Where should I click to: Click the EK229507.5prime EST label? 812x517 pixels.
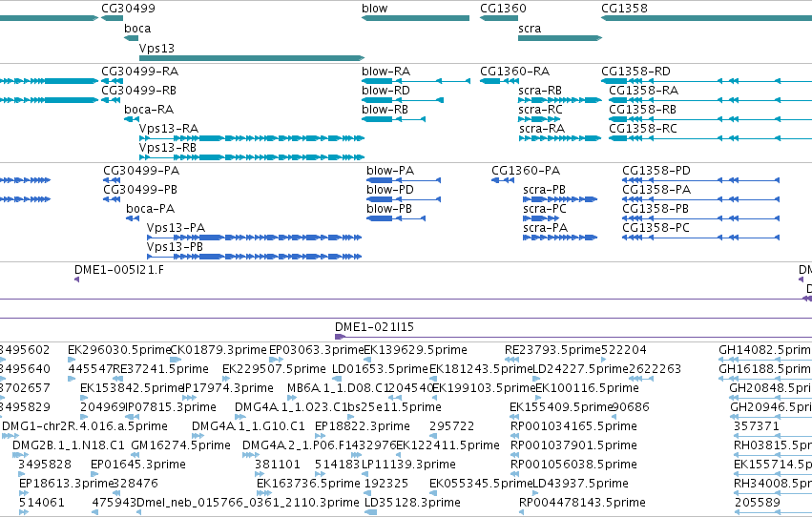point(274,369)
